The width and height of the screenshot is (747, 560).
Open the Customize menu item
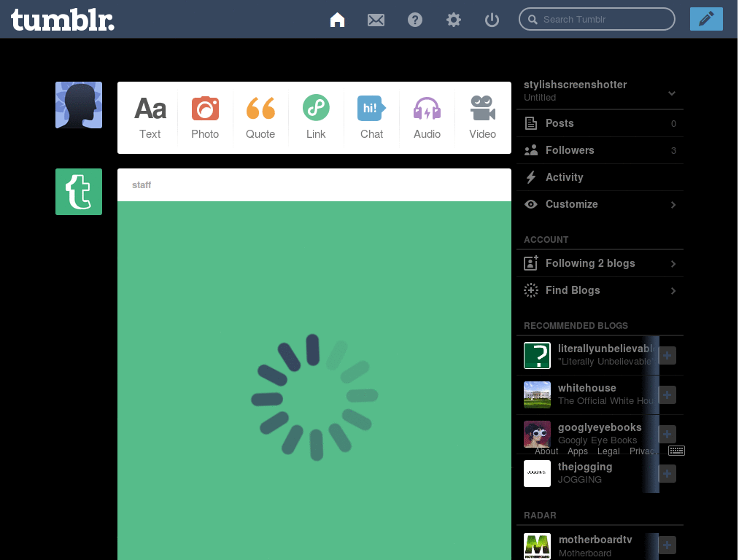600,204
